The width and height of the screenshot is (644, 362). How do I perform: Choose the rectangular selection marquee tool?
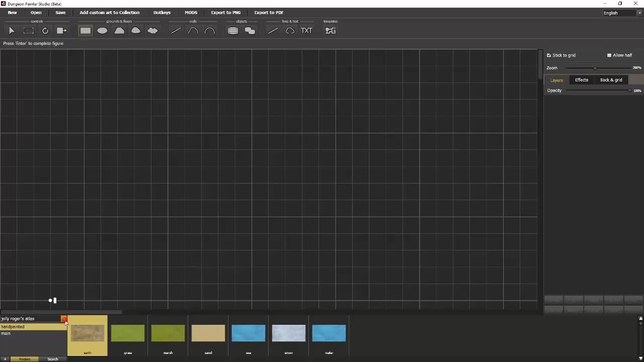point(29,31)
